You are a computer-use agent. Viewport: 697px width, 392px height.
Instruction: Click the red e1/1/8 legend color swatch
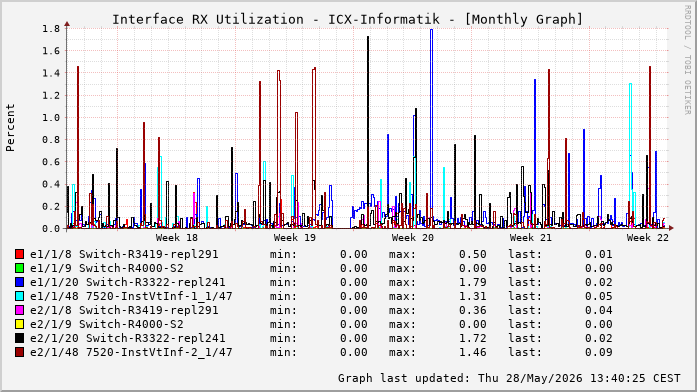[x=19, y=254]
